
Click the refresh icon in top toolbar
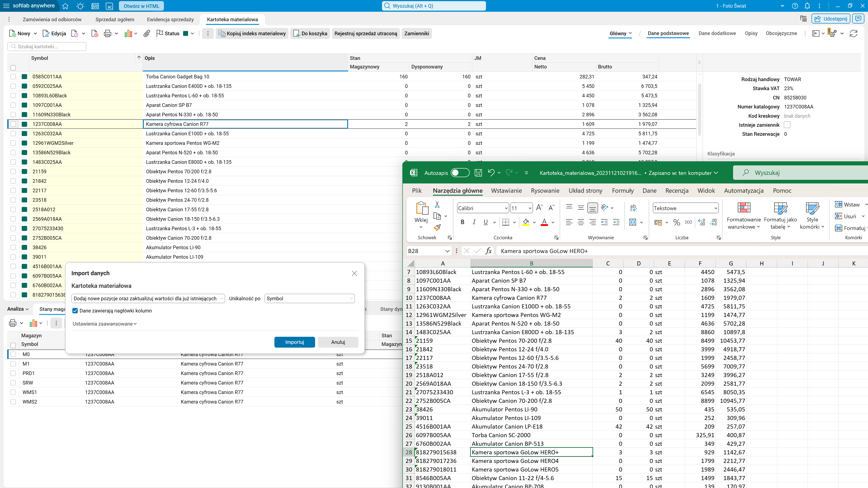point(853,33)
